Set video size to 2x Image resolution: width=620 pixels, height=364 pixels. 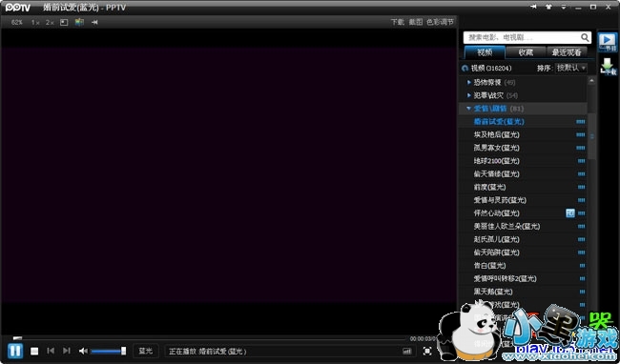[50, 23]
